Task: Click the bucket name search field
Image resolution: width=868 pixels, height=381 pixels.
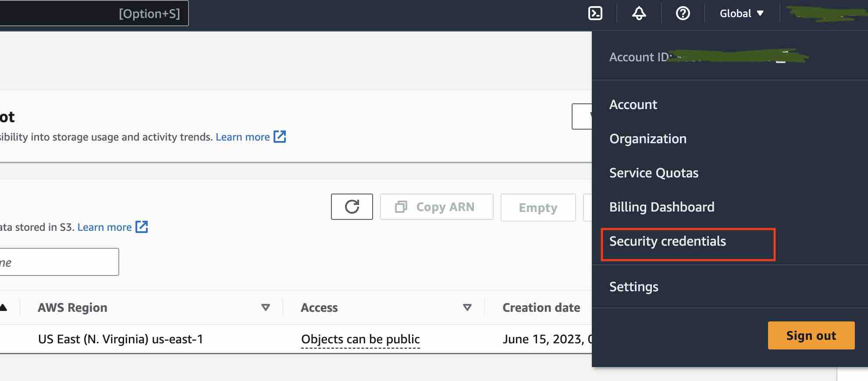Action: [59, 262]
